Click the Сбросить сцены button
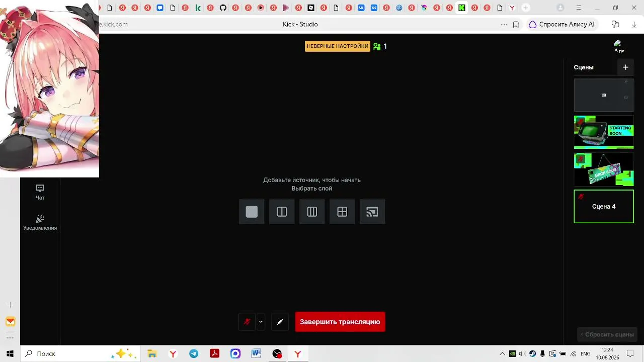 click(x=607, y=334)
